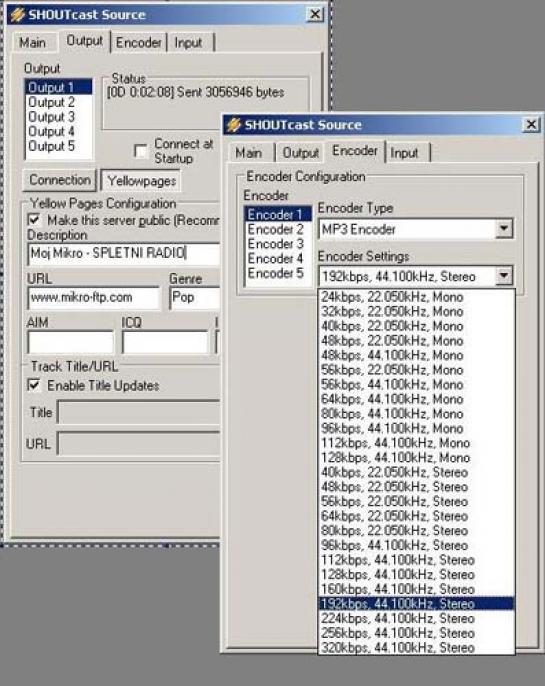Select Encoder 5 in the Encoder list
Viewport: 545px width, 686px height.
pyautogui.click(x=278, y=273)
